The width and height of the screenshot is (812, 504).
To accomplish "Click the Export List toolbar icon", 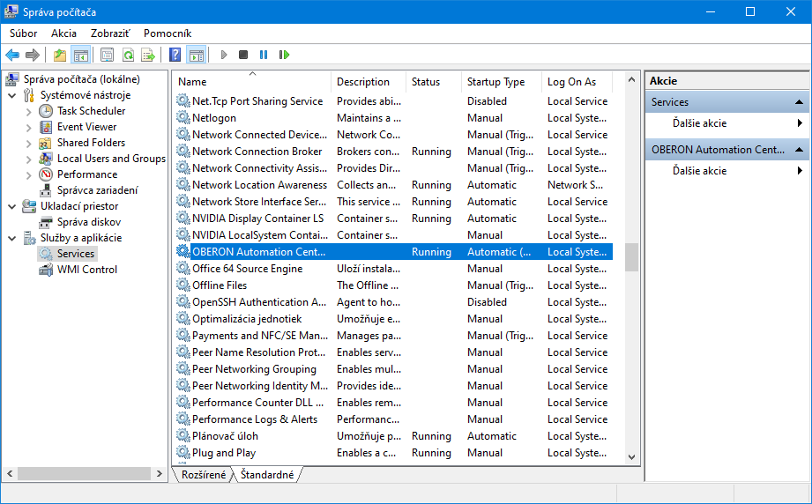I will tap(148, 55).
